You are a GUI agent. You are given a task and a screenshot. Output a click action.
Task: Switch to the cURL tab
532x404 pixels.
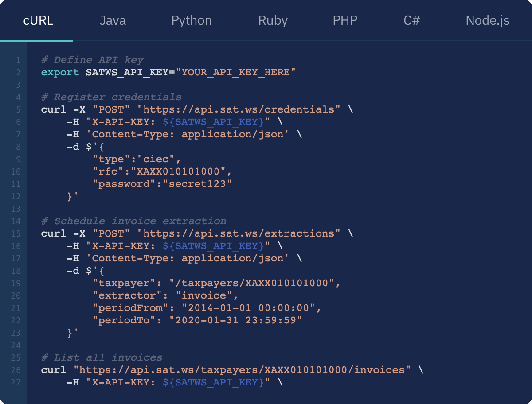[x=38, y=20]
